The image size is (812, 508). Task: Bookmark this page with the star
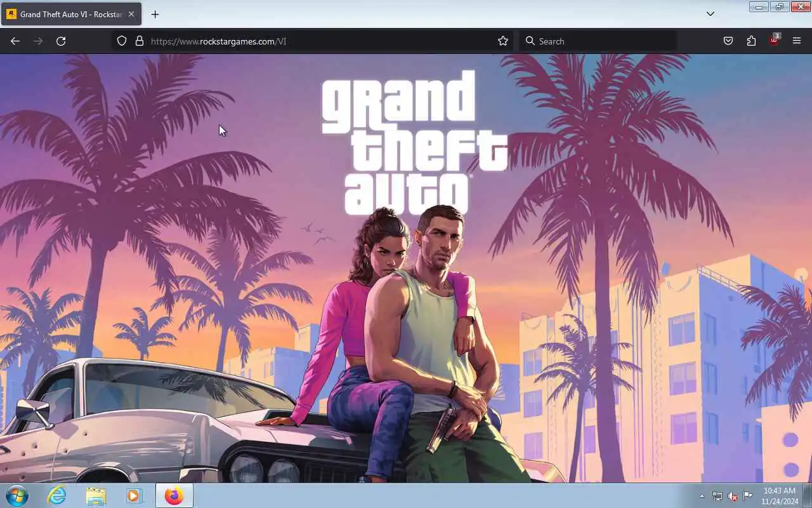[503, 41]
